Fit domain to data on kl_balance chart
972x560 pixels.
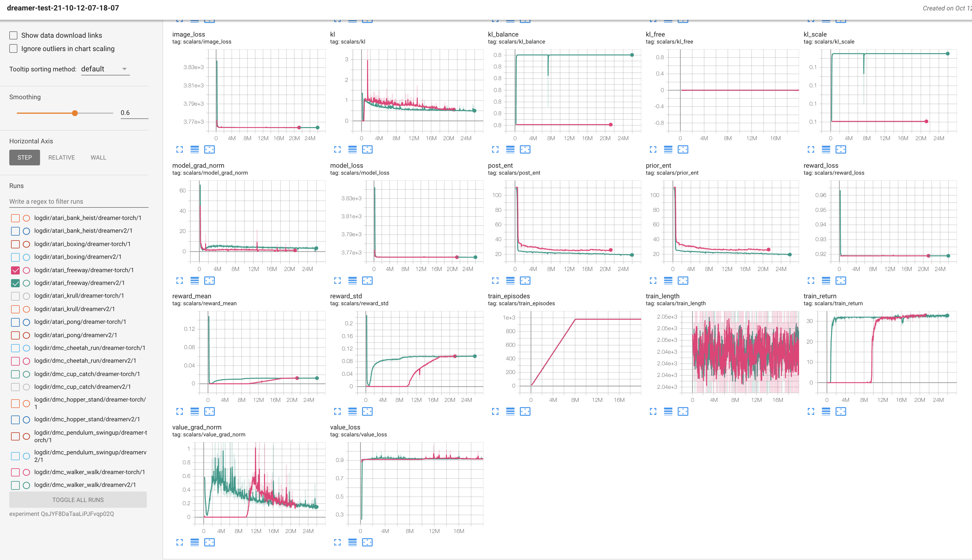click(x=525, y=149)
